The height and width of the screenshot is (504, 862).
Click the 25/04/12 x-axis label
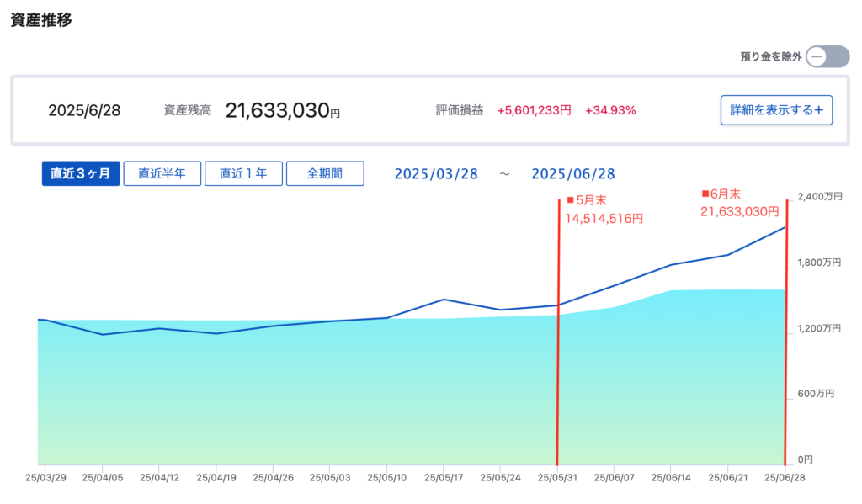[x=159, y=478]
